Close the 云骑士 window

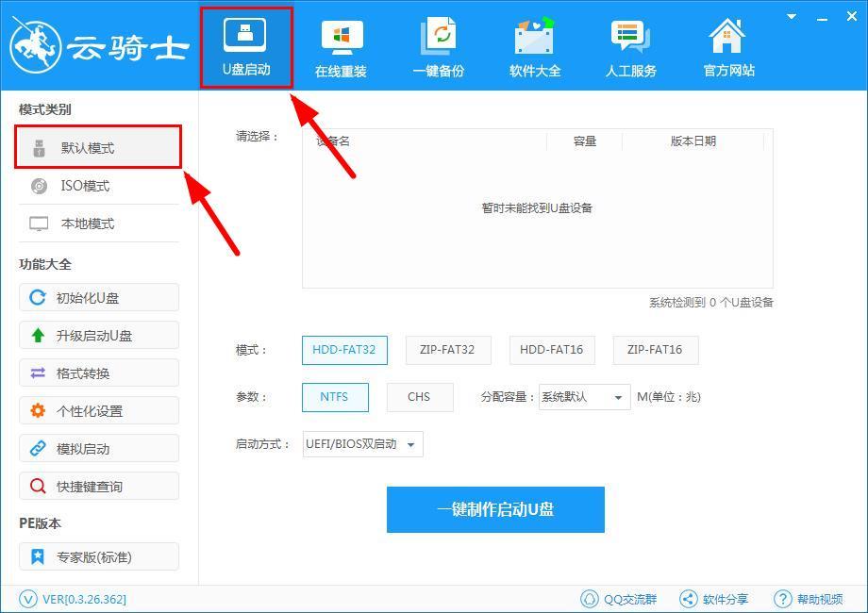pos(852,17)
